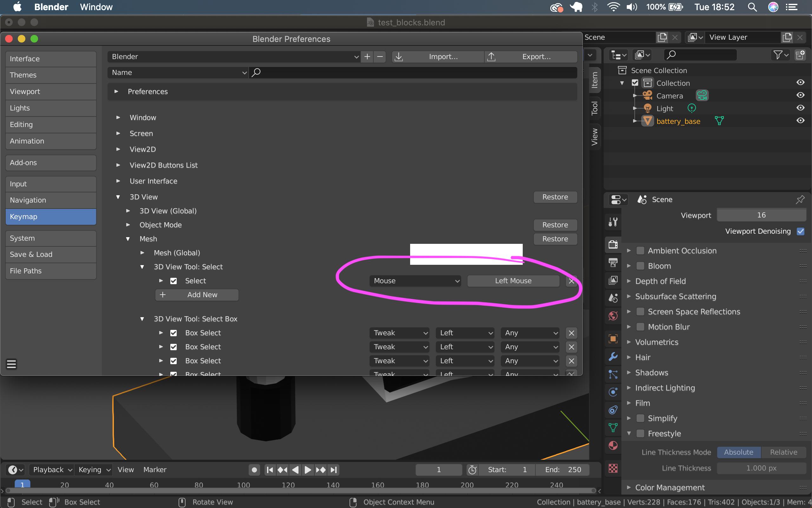Switch to the Add-ons preferences tab
The image size is (812, 508).
click(51, 163)
